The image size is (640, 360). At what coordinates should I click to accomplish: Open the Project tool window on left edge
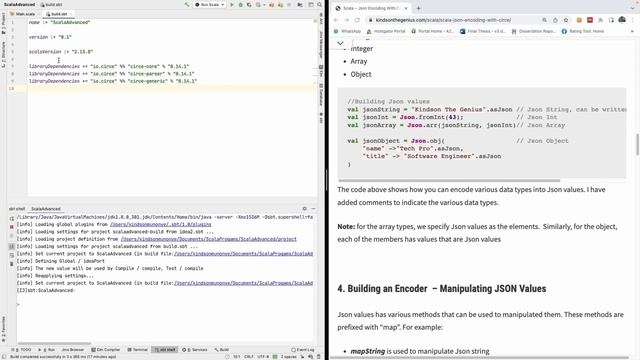point(4,22)
